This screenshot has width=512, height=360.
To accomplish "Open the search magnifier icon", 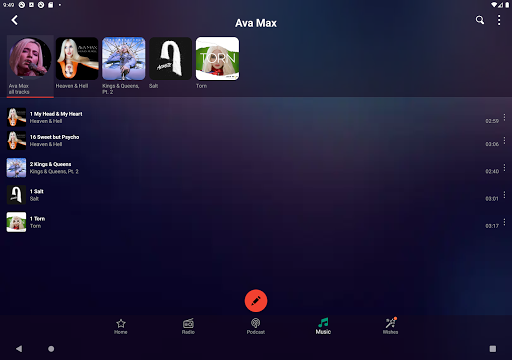I will pos(480,20).
